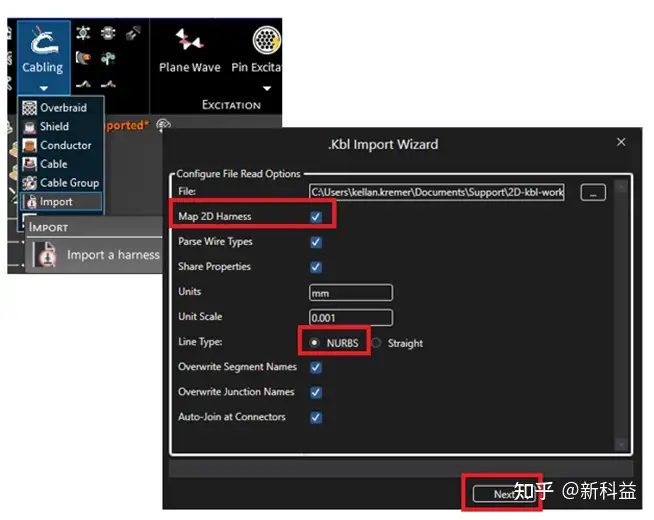Click the 'Line Type:' label

tap(200, 342)
